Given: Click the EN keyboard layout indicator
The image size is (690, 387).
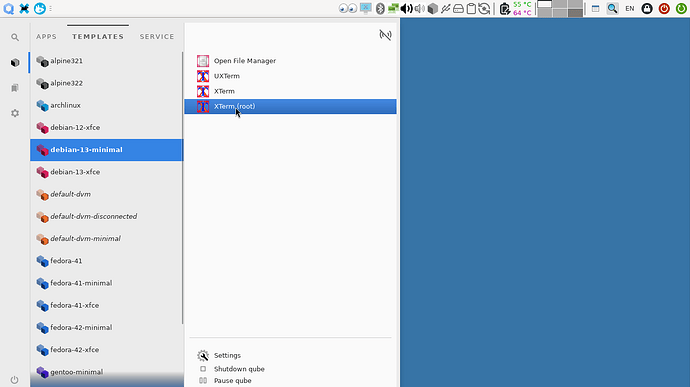Looking at the screenshot, I should point(630,8).
